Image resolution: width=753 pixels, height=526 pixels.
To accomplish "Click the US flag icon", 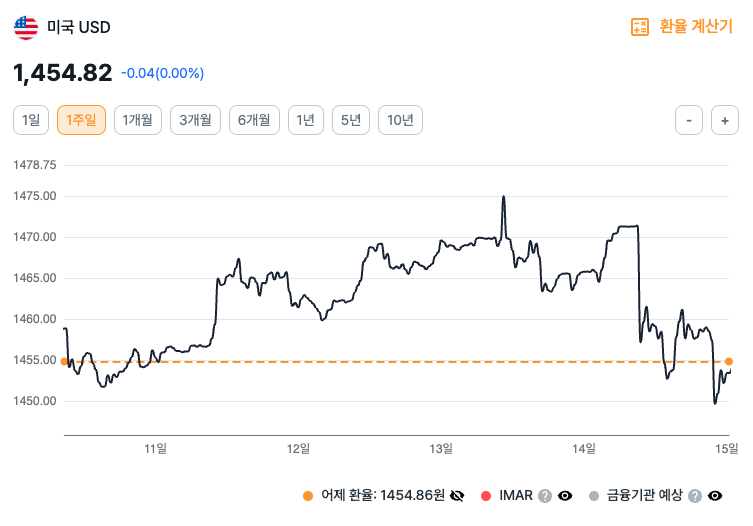I will 25,27.
